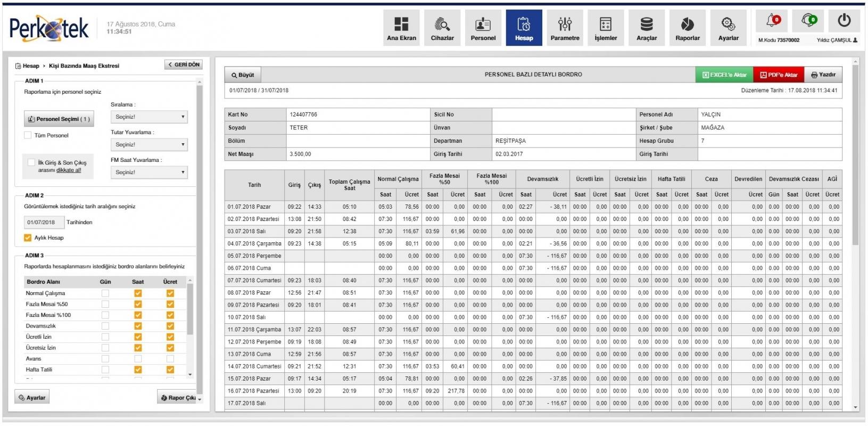
Task: Click the Tarih column header
Action: [254, 185]
